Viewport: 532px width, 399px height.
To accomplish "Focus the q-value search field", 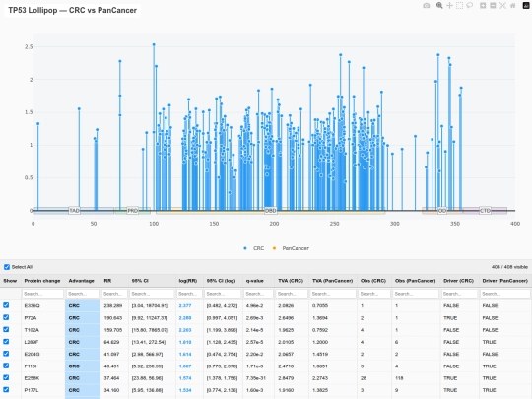I will [x=258, y=294].
